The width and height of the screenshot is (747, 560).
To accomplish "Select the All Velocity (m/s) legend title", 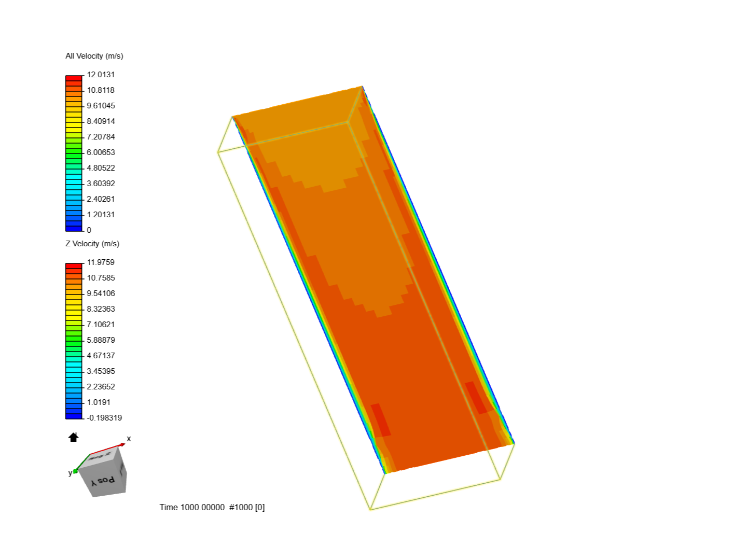I will click(94, 56).
